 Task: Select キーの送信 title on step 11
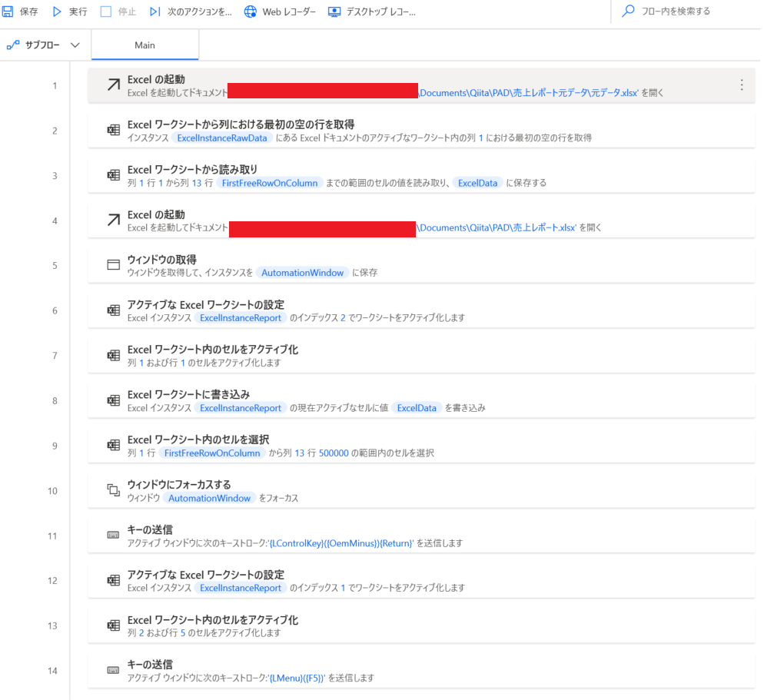[150, 529]
